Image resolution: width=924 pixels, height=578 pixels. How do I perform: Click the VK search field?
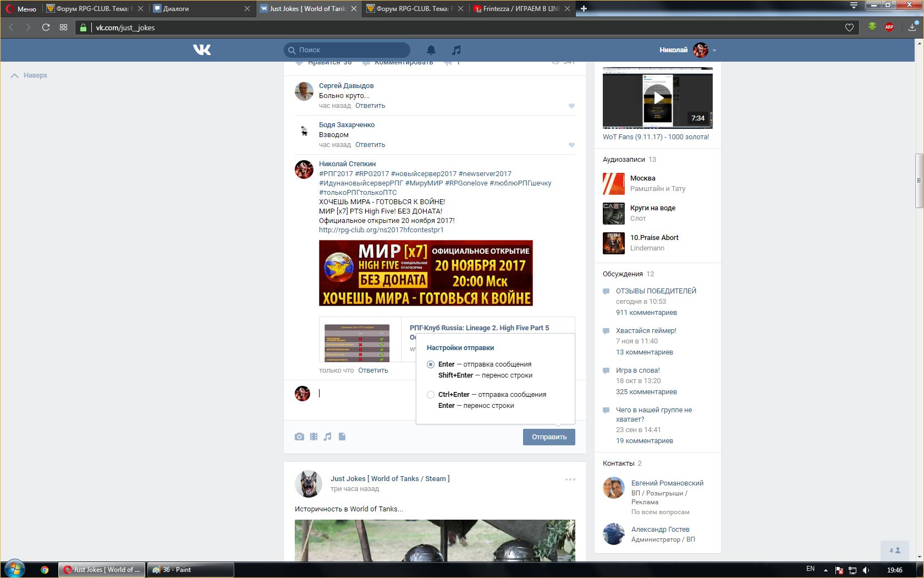347,50
